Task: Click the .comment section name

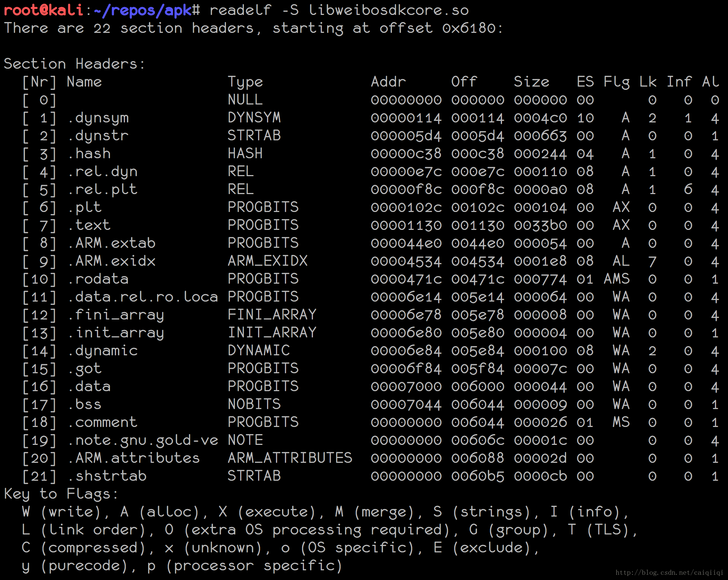Action: click(x=103, y=422)
